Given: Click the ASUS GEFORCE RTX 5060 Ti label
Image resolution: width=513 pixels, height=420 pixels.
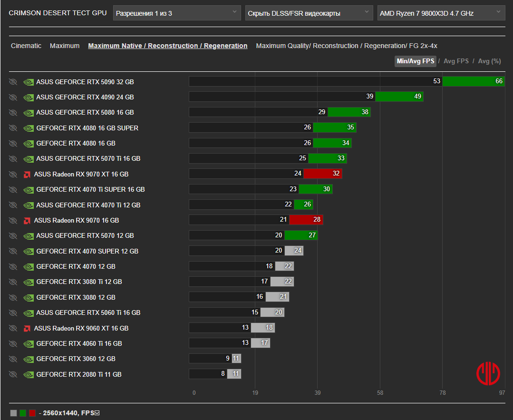Looking at the screenshot, I should 88,313.
